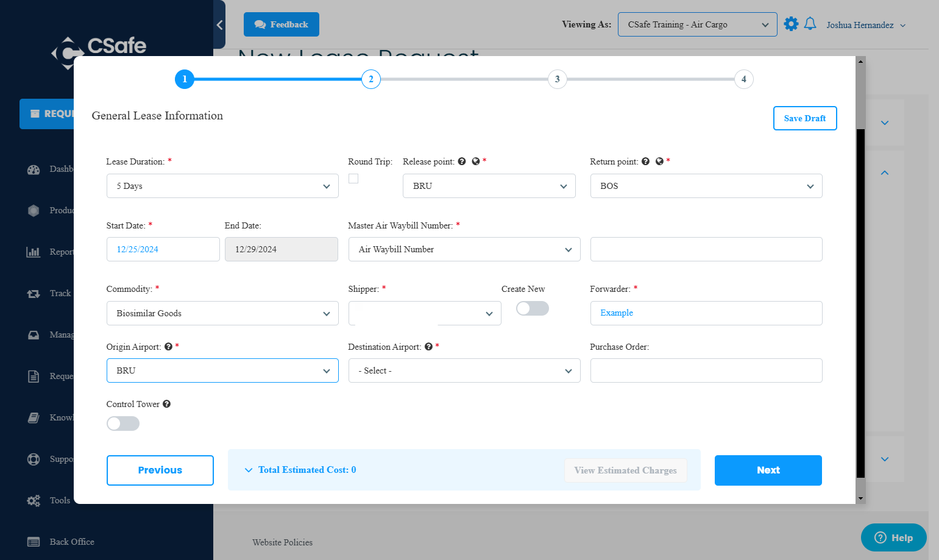This screenshot has height=560, width=939.
Task: Click the Products cube icon
Action: [34, 211]
